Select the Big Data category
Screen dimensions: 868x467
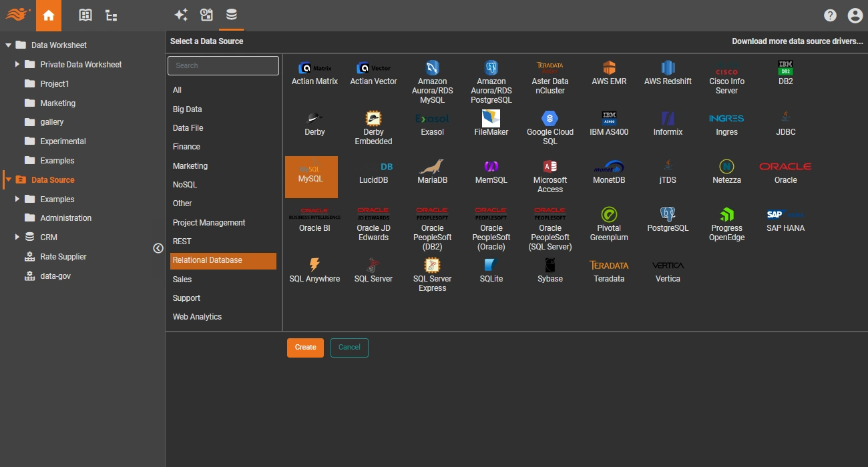point(187,109)
